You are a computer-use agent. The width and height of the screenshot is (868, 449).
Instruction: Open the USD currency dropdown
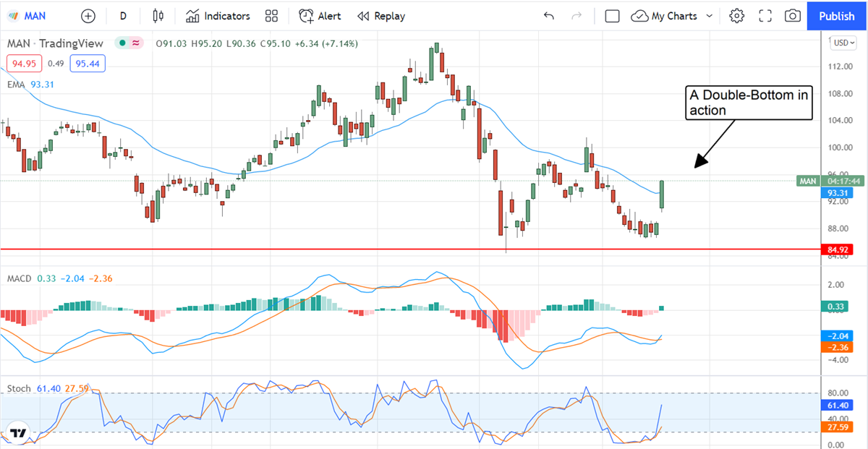click(x=842, y=43)
